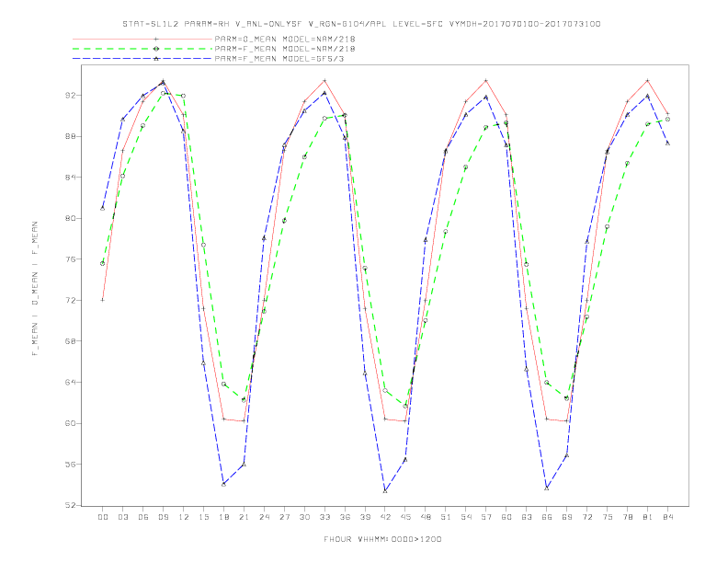The image size is (728, 563).
Task: Click x-axis tick label 78
Action: (x=628, y=517)
